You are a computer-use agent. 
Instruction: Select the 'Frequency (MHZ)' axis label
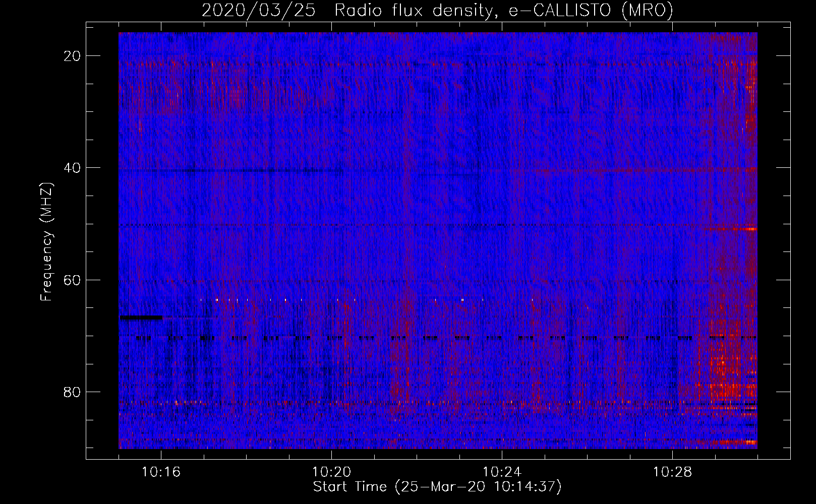pos(46,242)
